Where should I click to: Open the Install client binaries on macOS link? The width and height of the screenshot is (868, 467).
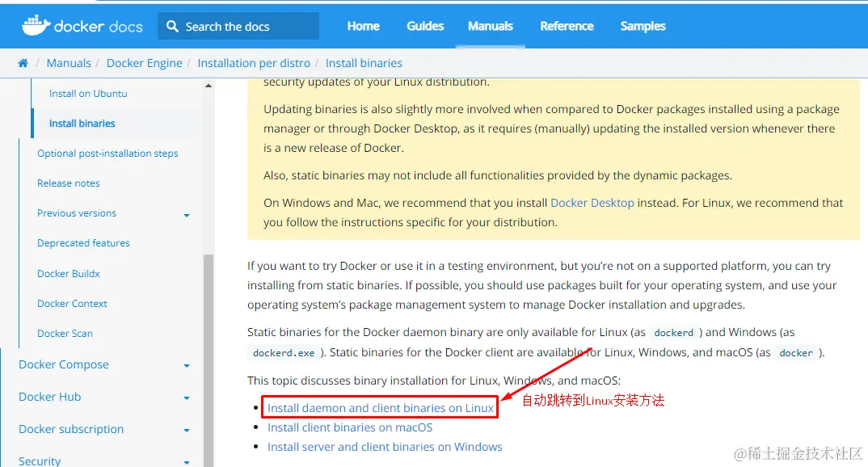coord(350,427)
